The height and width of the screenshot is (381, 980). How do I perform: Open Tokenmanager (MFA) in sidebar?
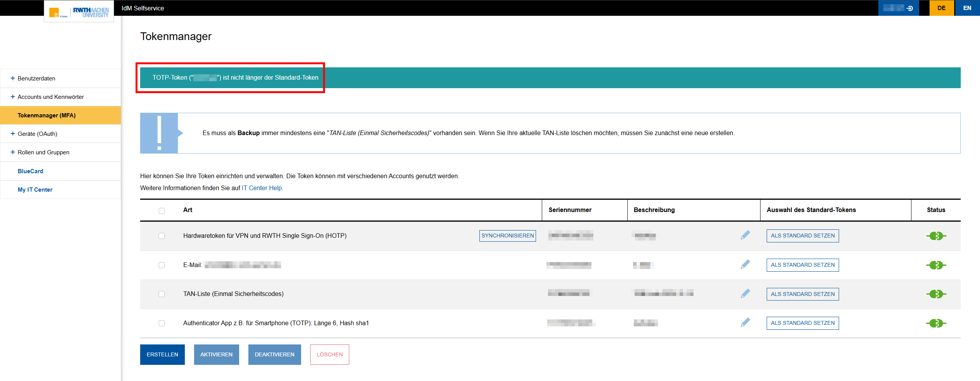point(47,115)
